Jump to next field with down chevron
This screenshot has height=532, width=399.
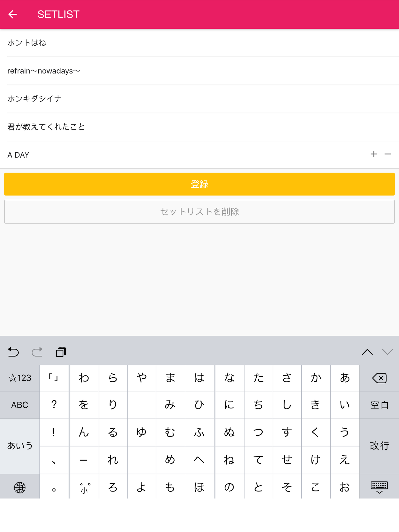pos(388,352)
